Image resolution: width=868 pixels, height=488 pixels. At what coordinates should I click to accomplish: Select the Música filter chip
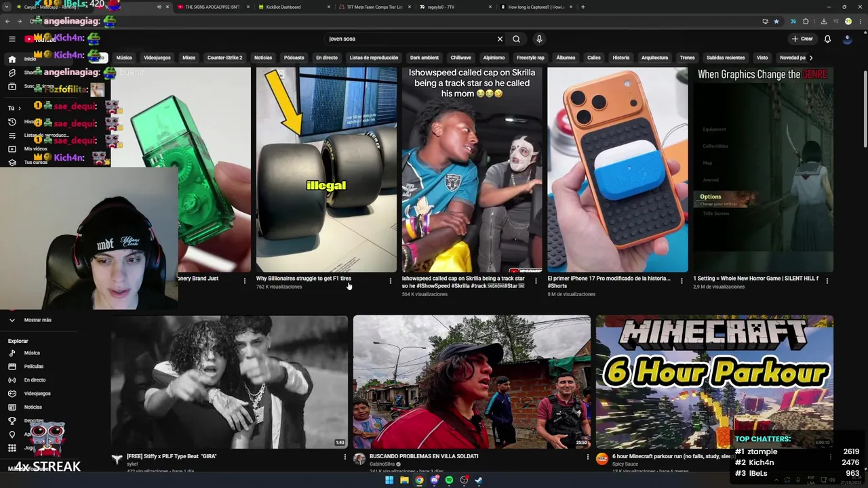(x=124, y=58)
